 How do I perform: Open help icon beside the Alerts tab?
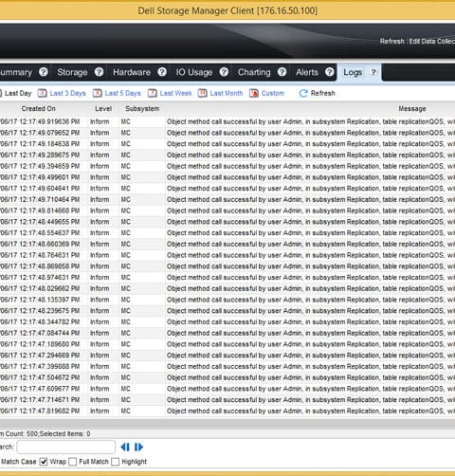pyautogui.click(x=330, y=72)
